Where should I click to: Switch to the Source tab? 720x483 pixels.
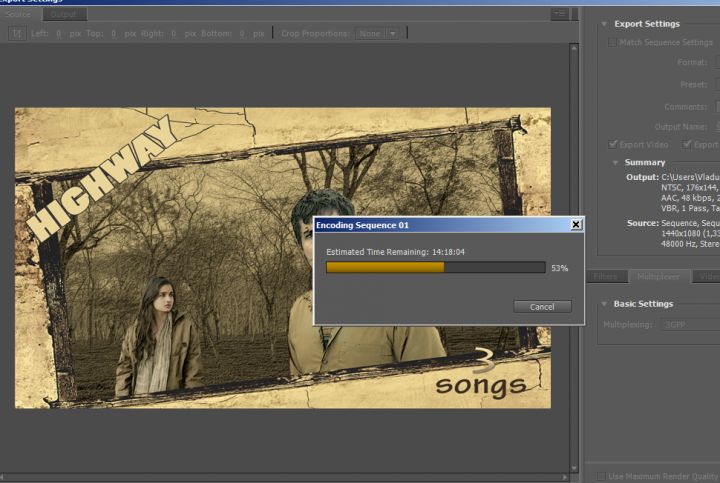[x=19, y=14]
